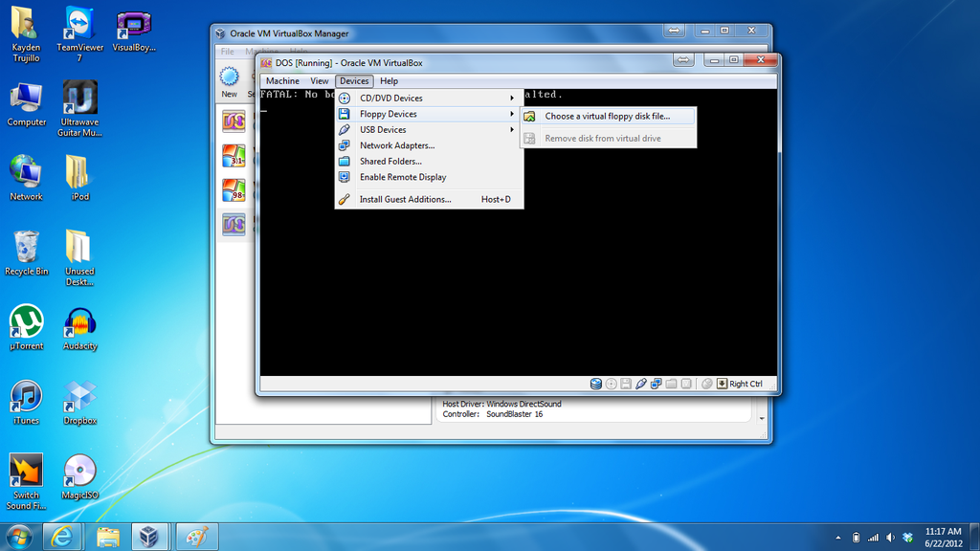Click the Dropbox tray icon
Screen dimensions: 980x551
pos(908,538)
